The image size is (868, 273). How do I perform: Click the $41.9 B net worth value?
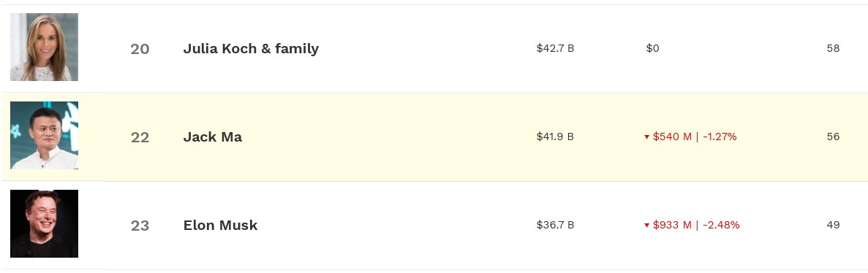point(555,136)
